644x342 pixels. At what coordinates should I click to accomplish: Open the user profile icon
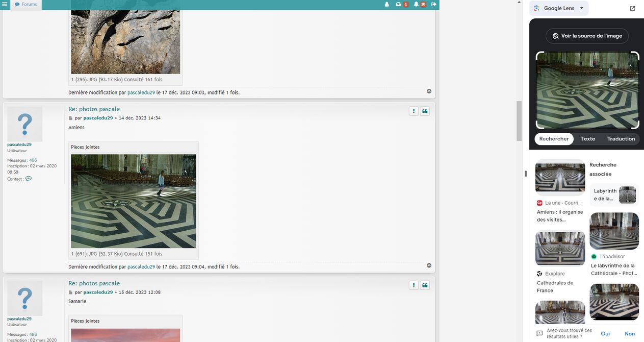387,5
